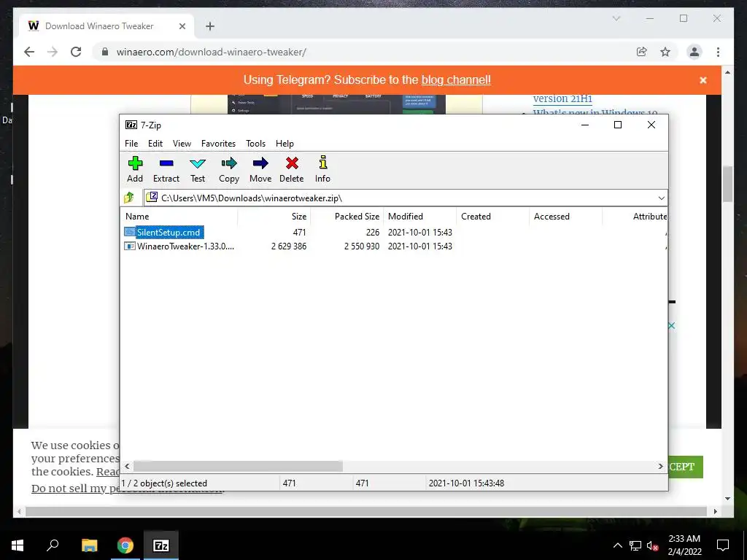Click Chrome's reload page icon

tap(76, 52)
